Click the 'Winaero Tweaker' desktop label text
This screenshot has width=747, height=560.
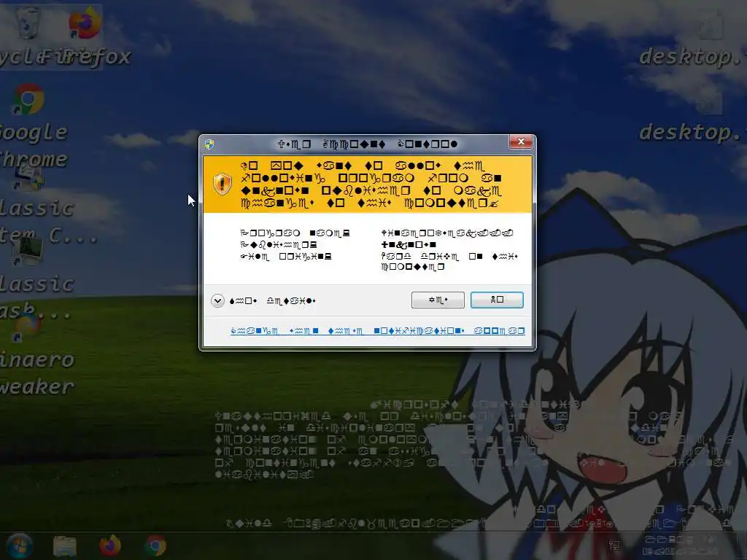[x=37, y=373]
